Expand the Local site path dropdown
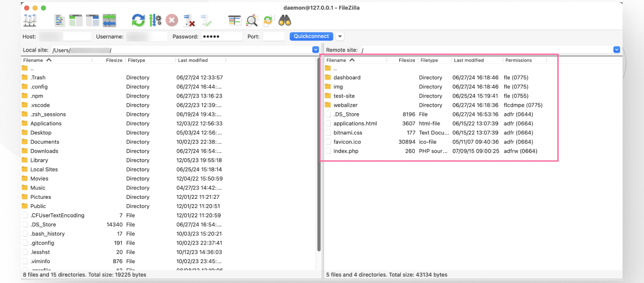This screenshot has height=283, width=644. [316, 50]
